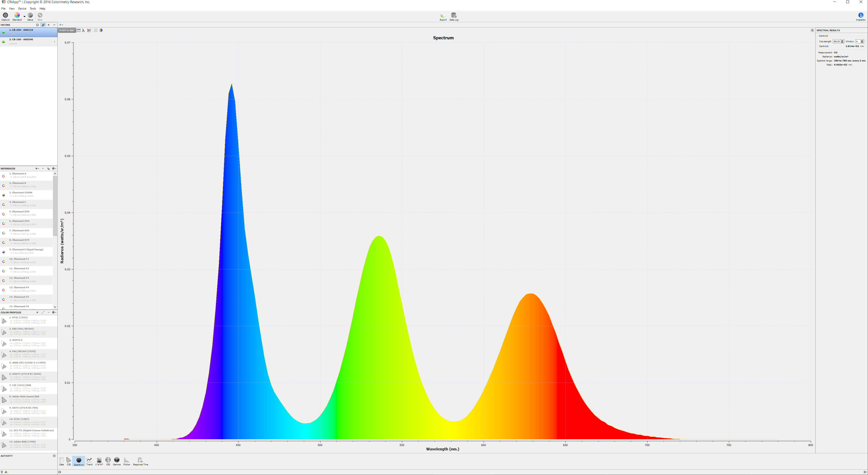868x475 pixels.
Task: Open the Setup dial icon
Action: (x=30, y=16)
